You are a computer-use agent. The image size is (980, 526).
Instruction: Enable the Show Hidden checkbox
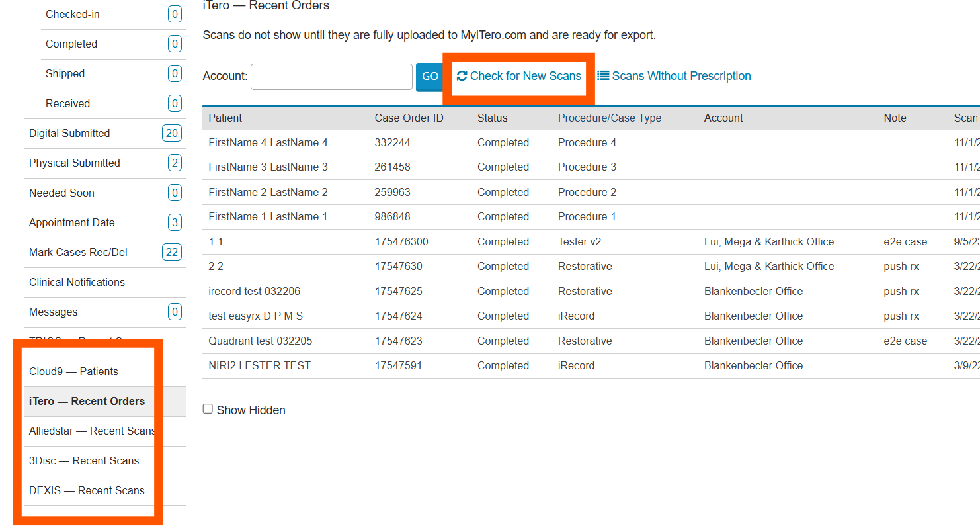tap(208, 409)
